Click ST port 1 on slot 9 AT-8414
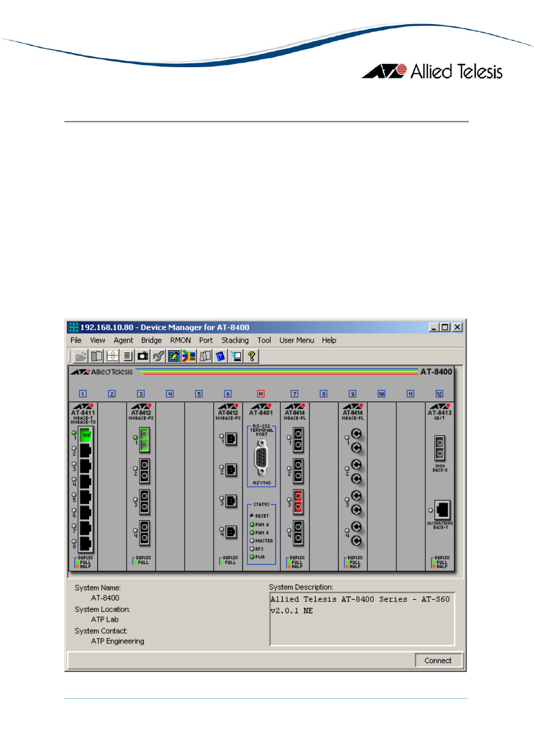 [356, 441]
